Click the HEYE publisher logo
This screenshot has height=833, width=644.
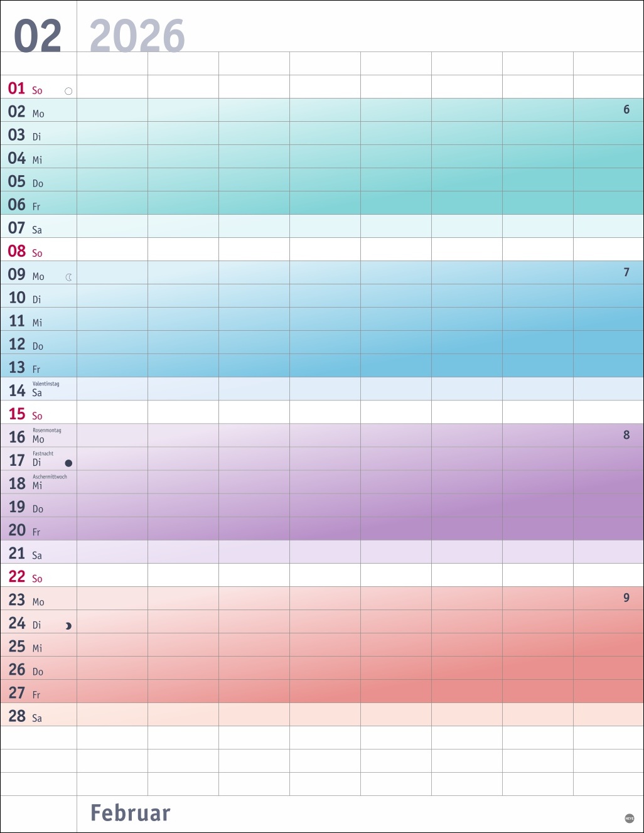coord(630,818)
